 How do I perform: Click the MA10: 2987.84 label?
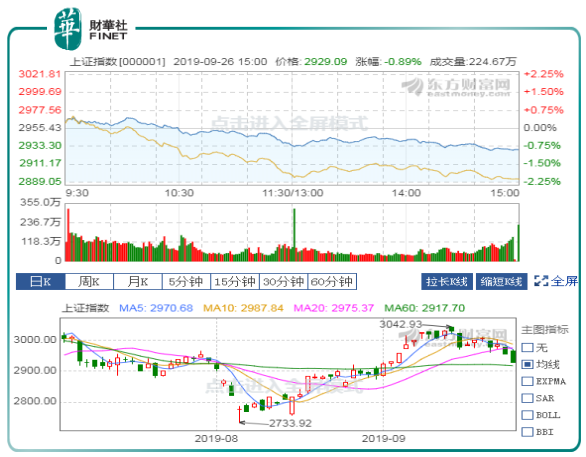(243, 308)
